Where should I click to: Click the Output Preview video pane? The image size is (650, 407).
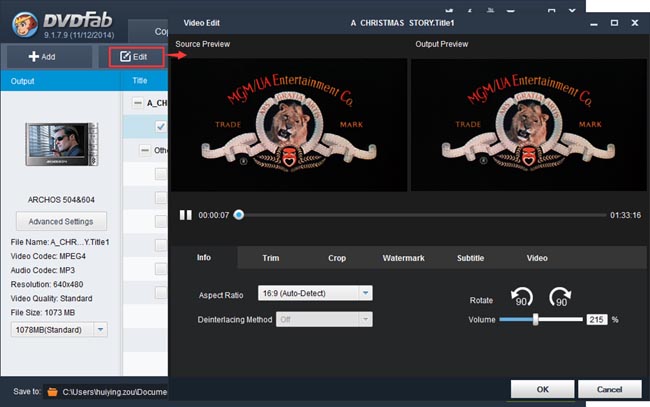tap(529, 124)
